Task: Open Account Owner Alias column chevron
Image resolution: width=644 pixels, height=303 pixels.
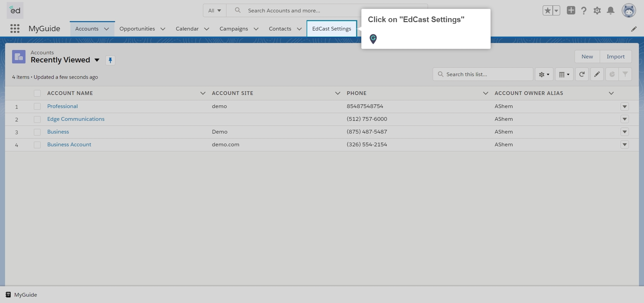Action: 611,93
